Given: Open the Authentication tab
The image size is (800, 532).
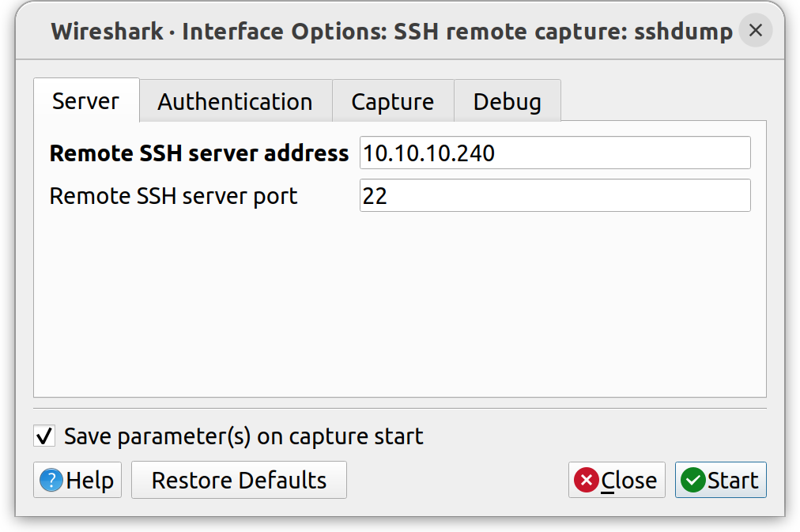Looking at the screenshot, I should 235,102.
